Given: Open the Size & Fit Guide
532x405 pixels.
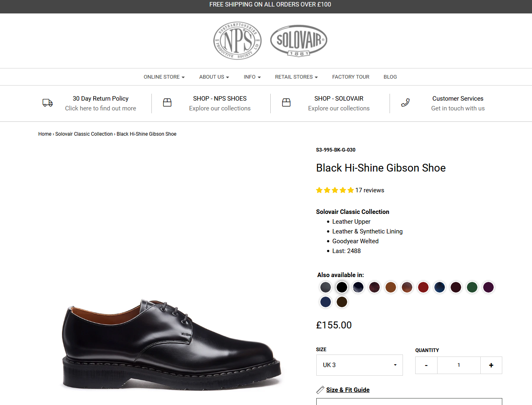Looking at the screenshot, I should tap(348, 390).
